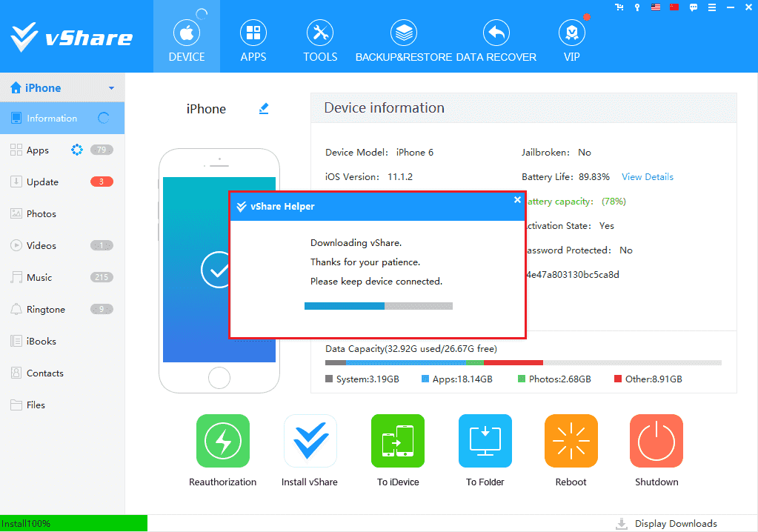Click the Update badge showing 3
Screen dimensions: 758x532
[x=102, y=182]
